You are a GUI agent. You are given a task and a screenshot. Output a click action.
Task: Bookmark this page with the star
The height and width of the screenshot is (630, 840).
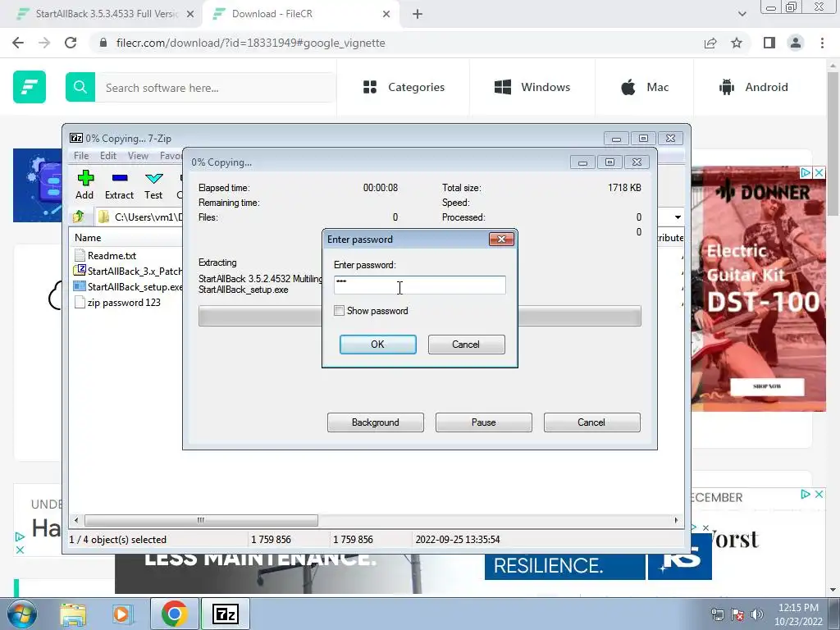[737, 43]
